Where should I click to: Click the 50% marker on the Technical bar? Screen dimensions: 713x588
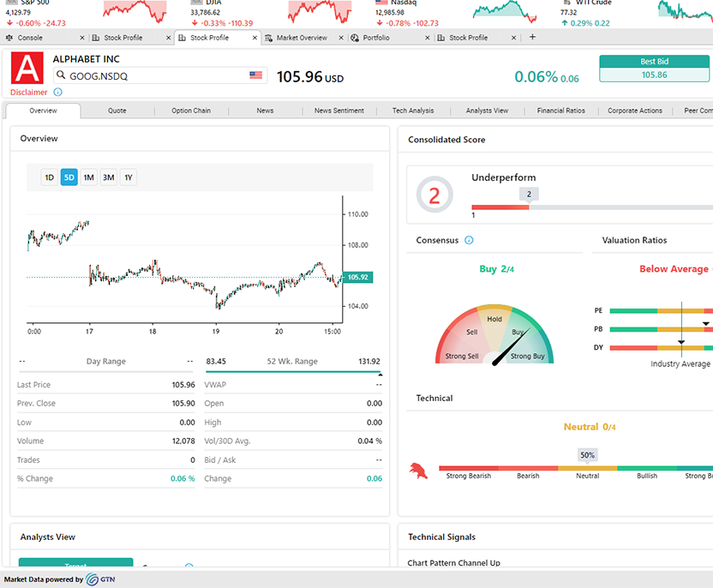588,455
